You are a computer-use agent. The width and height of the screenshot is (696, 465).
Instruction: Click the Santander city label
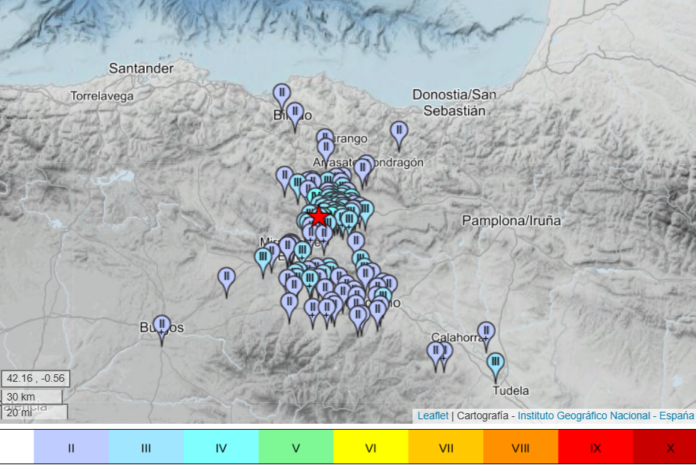141,68
